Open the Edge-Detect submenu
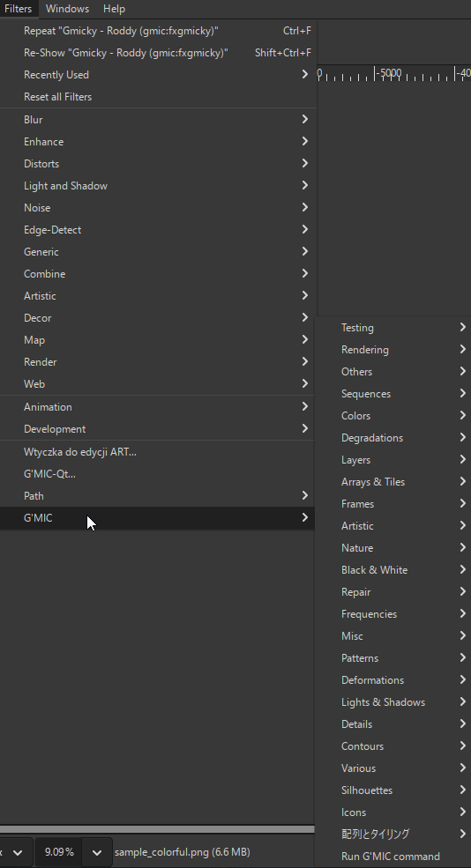This screenshot has height=868, width=471. click(157, 230)
